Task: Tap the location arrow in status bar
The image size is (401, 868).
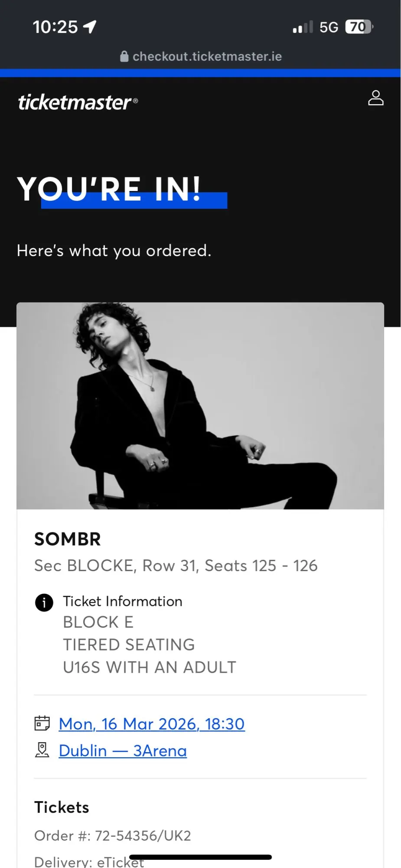Action: point(90,27)
